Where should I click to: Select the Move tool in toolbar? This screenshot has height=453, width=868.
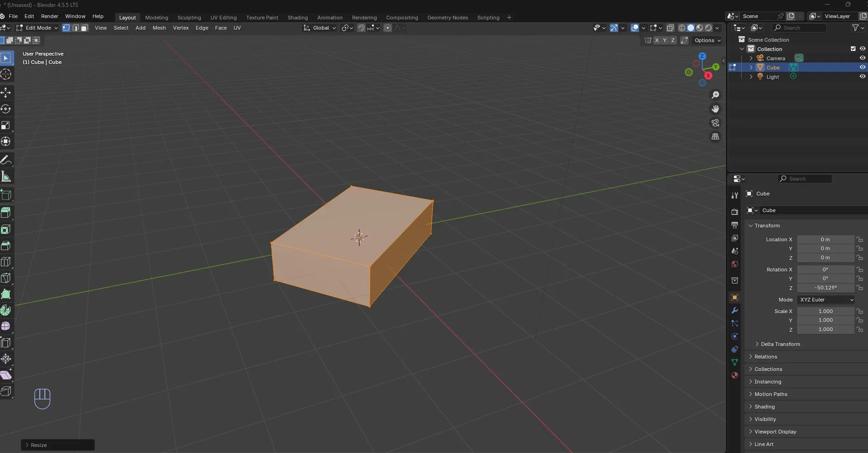pyautogui.click(x=6, y=93)
